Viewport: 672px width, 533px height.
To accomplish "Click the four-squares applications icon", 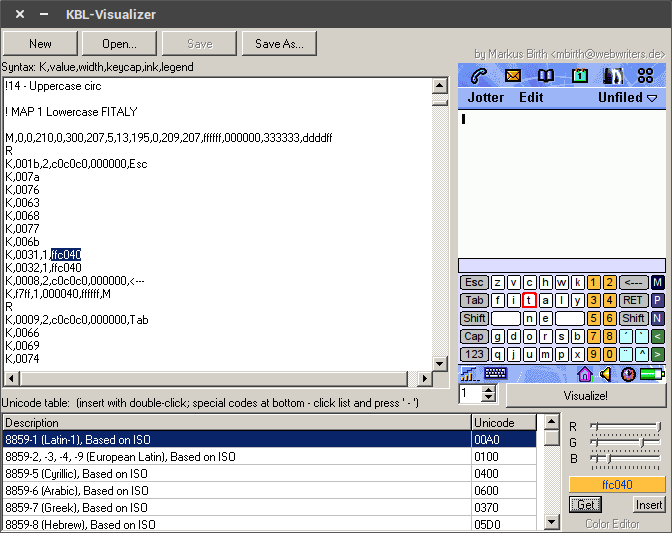I will coord(645,76).
